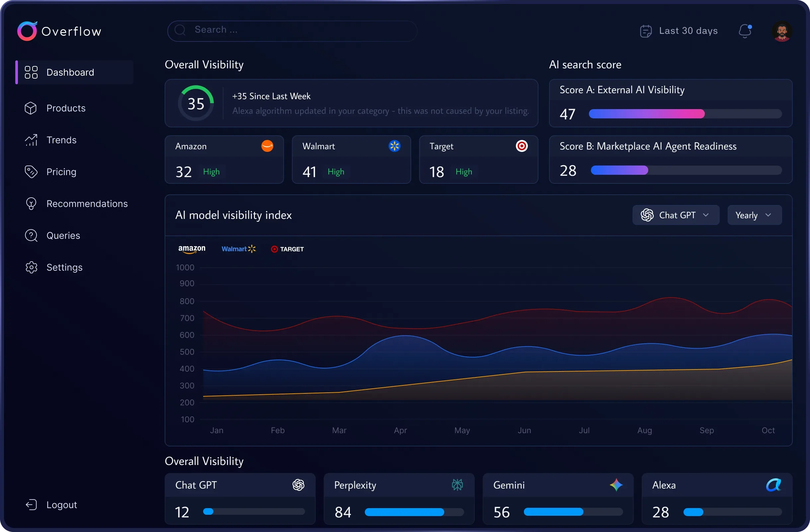
Task: Click the ChatGPT icon on Chat GPT card
Action: tap(298, 485)
